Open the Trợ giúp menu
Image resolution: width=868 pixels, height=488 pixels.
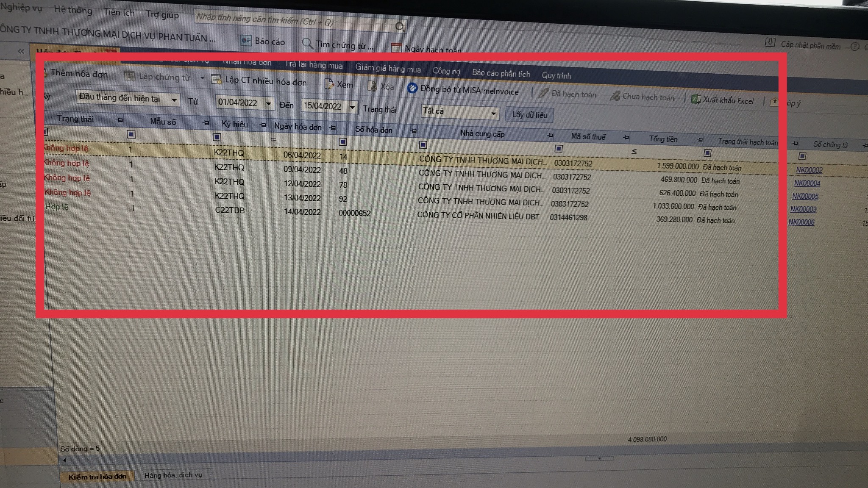(x=162, y=15)
